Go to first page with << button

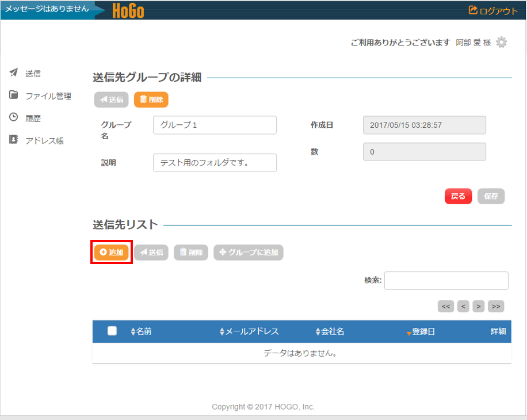coord(446,306)
